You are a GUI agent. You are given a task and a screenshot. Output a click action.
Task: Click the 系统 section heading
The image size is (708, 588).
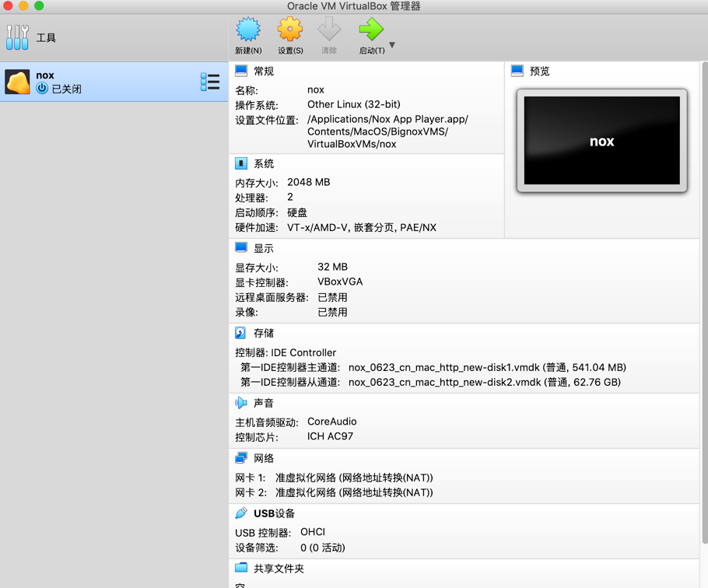click(x=264, y=164)
